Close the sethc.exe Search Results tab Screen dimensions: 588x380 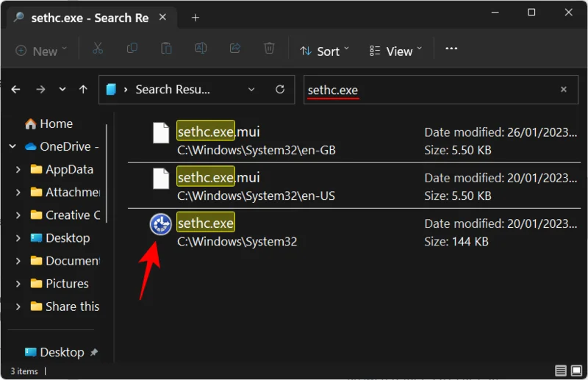point(162,17)
